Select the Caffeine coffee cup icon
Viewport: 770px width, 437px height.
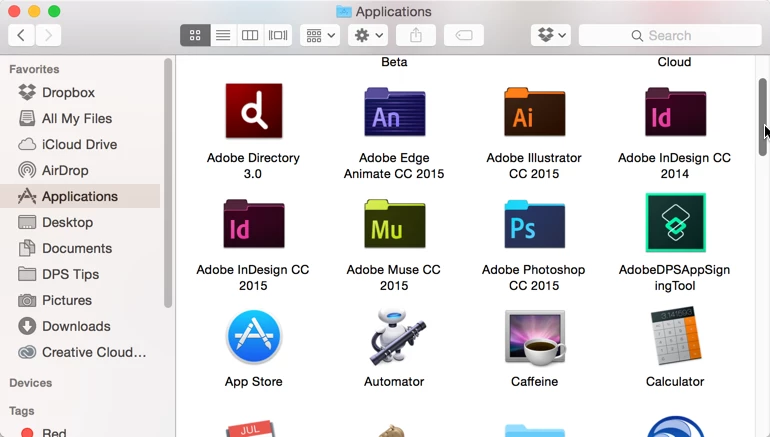[534, 337]
